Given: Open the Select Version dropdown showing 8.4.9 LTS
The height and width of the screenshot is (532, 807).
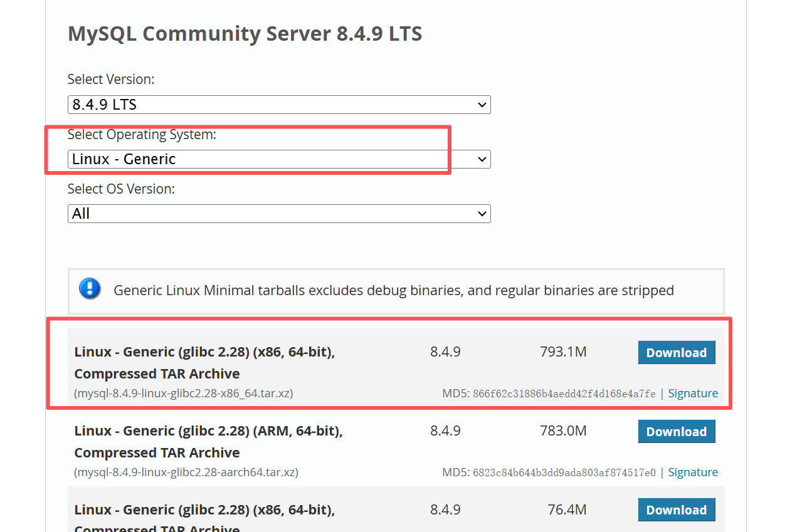Looking at the screenshot, I should 279,105.
